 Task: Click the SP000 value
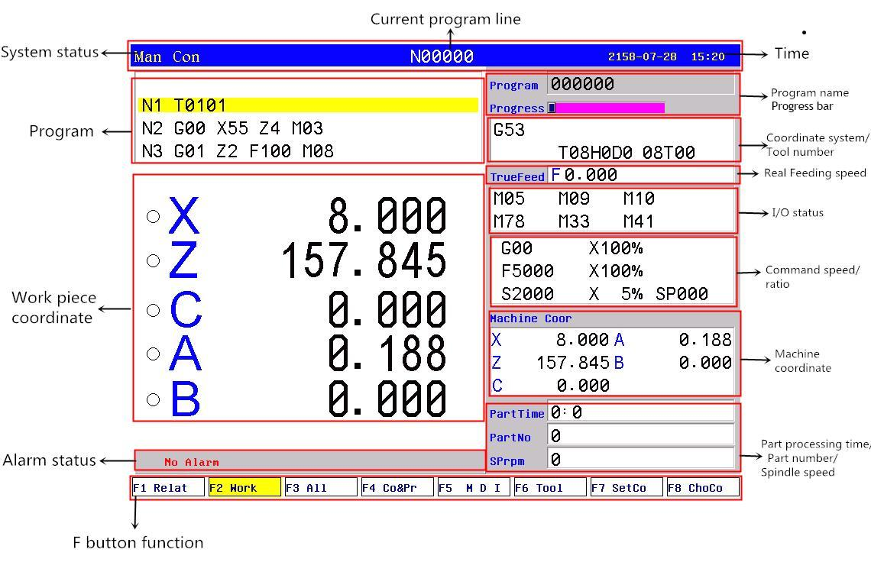682,294
